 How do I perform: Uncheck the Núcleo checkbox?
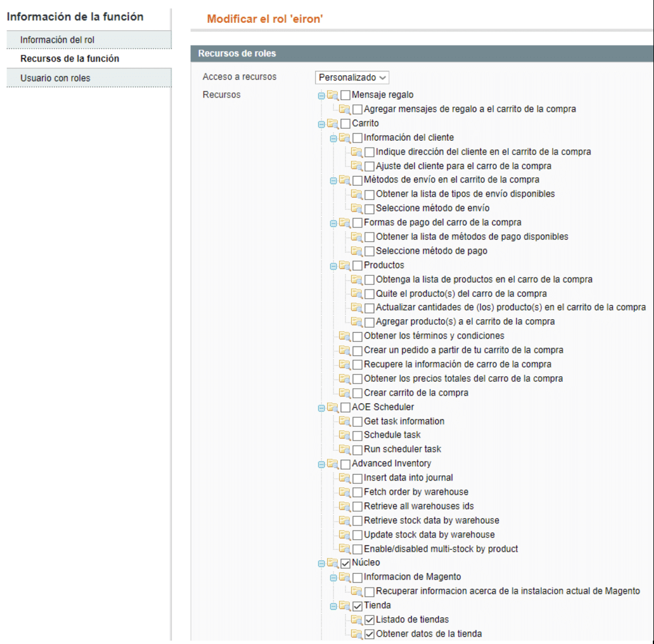click(x=346, y=563)
